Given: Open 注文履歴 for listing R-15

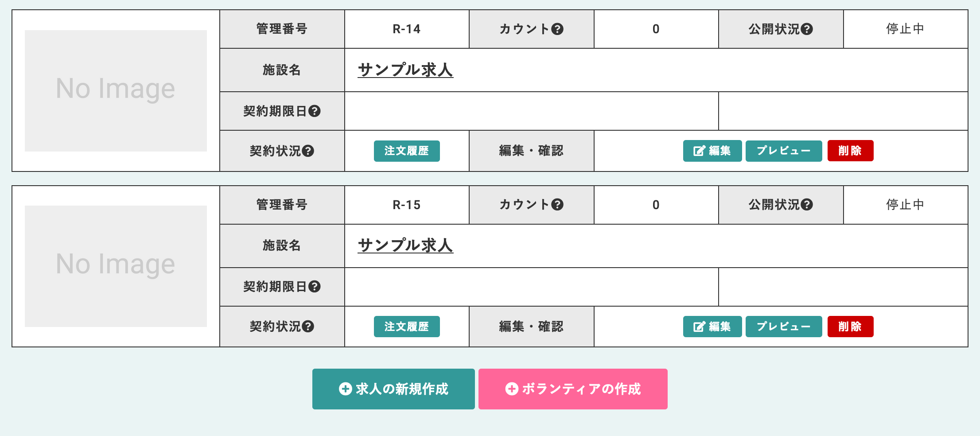Looking at the screenshot, I should 406,327.
